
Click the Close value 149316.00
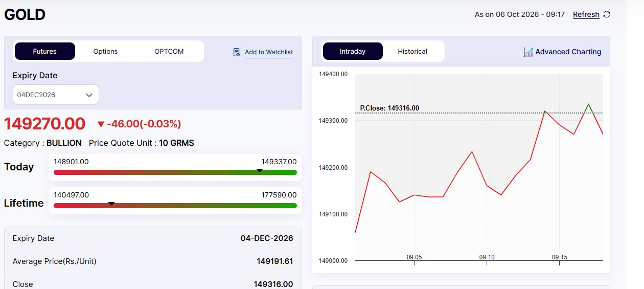coord(273,284)
